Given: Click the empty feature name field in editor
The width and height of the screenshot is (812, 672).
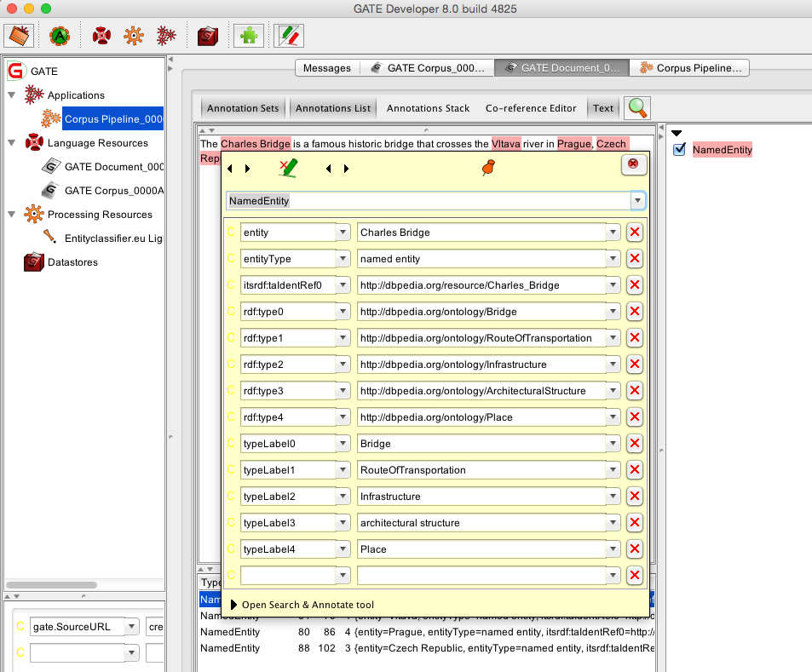Looking at the screenshot, I should [x=288, y=575].
